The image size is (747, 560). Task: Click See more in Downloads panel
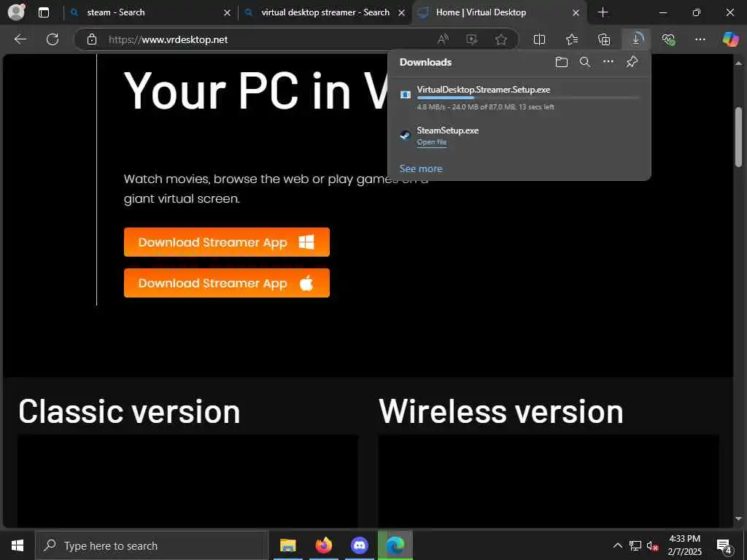point(421,168)
